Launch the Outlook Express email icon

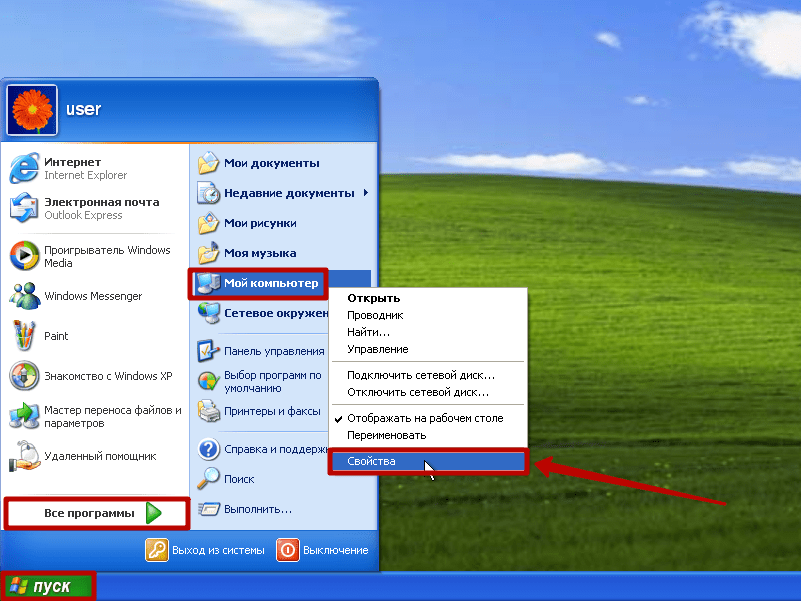coord(24,207)
